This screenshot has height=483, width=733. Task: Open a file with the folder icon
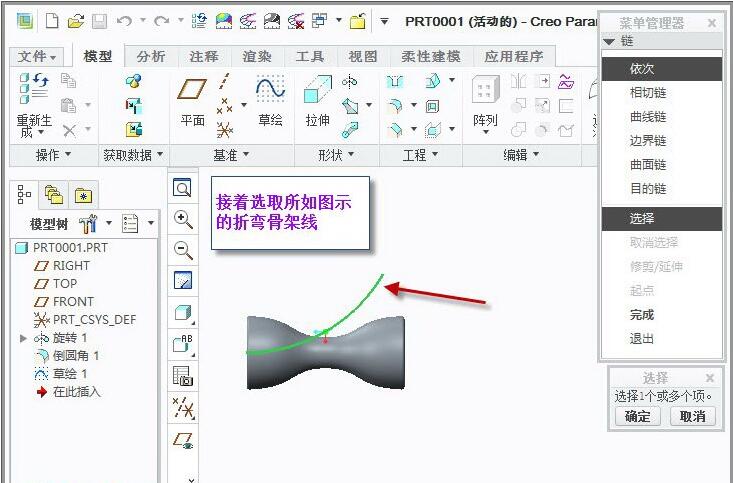click(x=75, y=21)
